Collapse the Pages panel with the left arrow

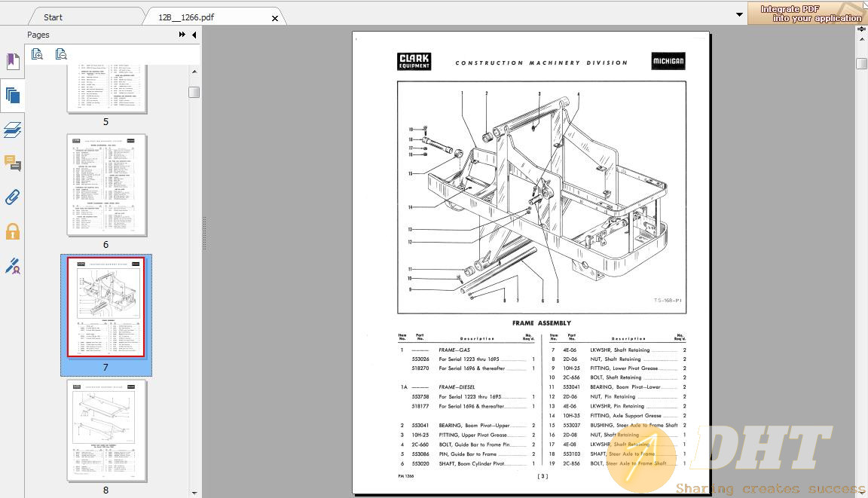click(194, 35)
